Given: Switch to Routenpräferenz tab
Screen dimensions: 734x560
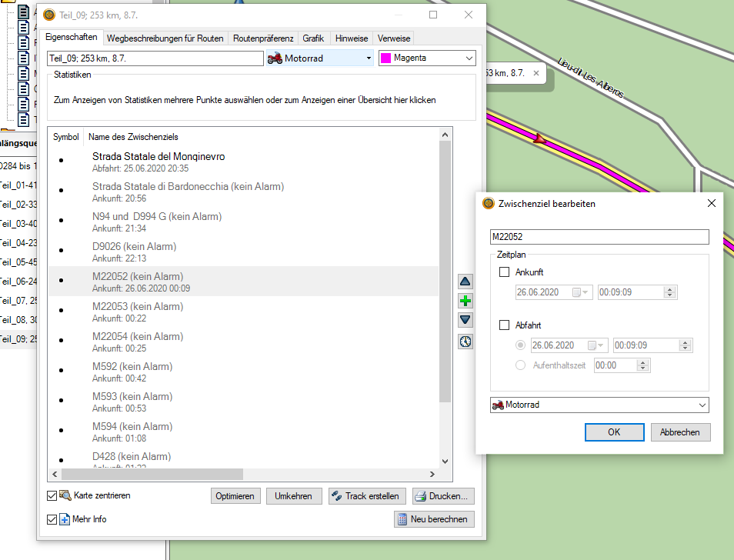Looking at the screenshot, I should (264, 38).
